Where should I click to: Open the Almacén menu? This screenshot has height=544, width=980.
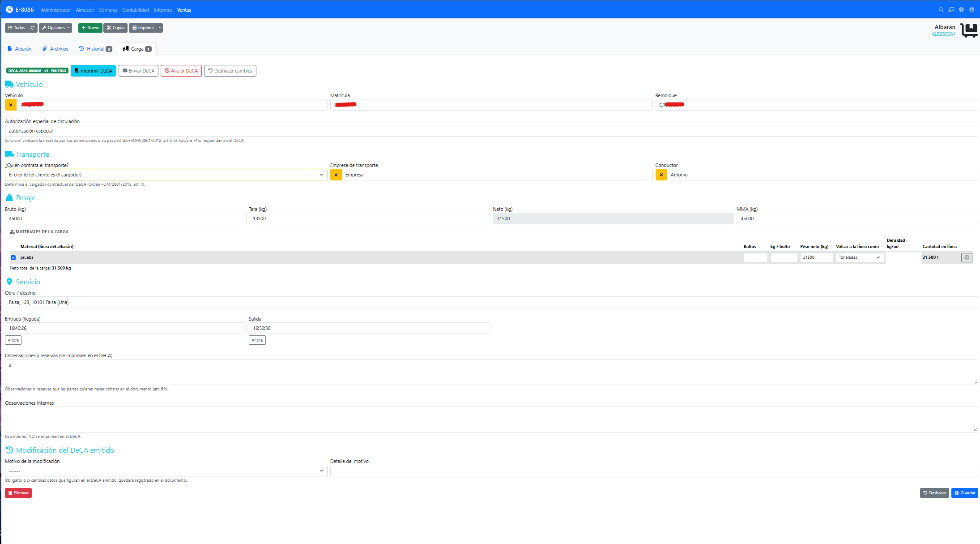(85, 10)
